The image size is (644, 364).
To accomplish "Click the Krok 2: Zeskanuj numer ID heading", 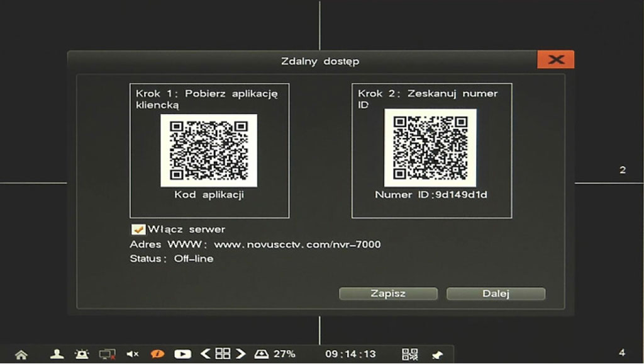I will 428,99.
